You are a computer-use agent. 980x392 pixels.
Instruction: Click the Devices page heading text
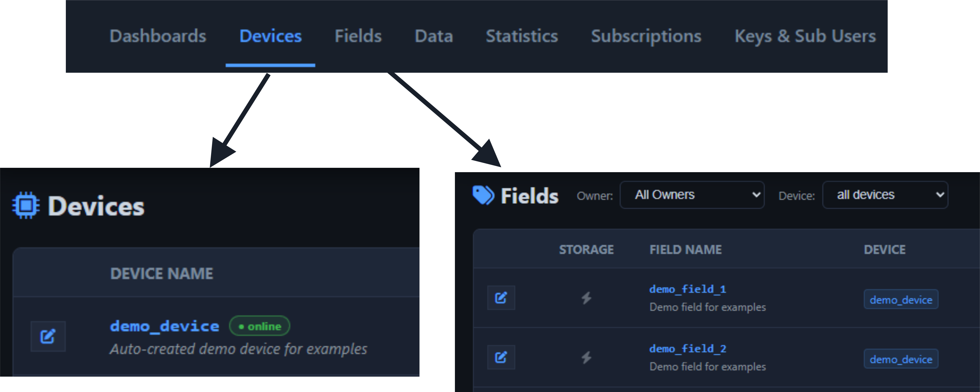click(96, 206)
